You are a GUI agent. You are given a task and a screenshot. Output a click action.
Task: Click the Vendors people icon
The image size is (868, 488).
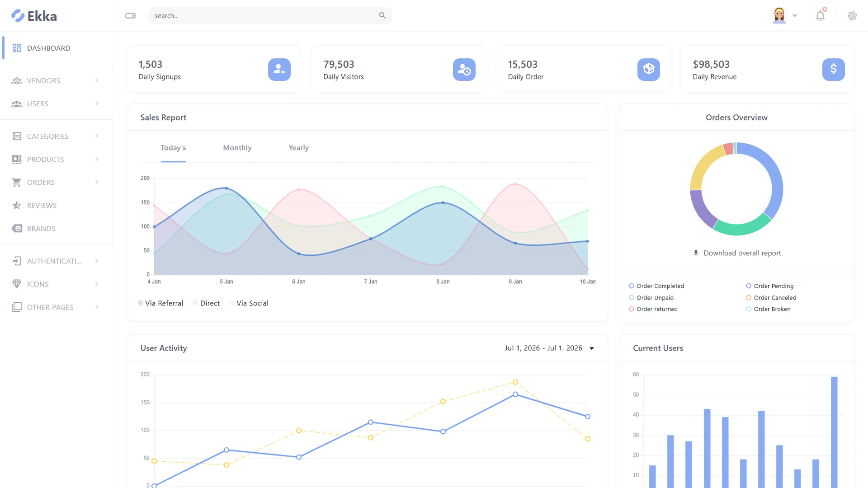coord(17,80)
